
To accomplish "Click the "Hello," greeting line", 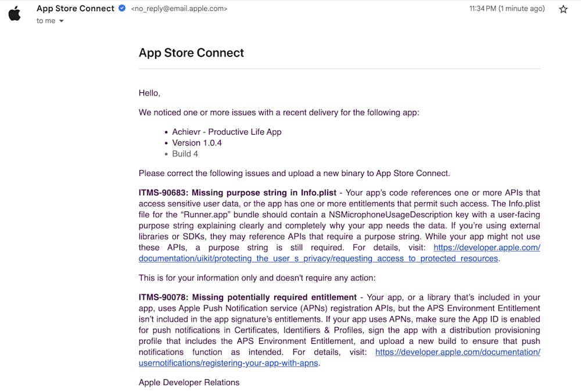I will click(x=149, y=93).
